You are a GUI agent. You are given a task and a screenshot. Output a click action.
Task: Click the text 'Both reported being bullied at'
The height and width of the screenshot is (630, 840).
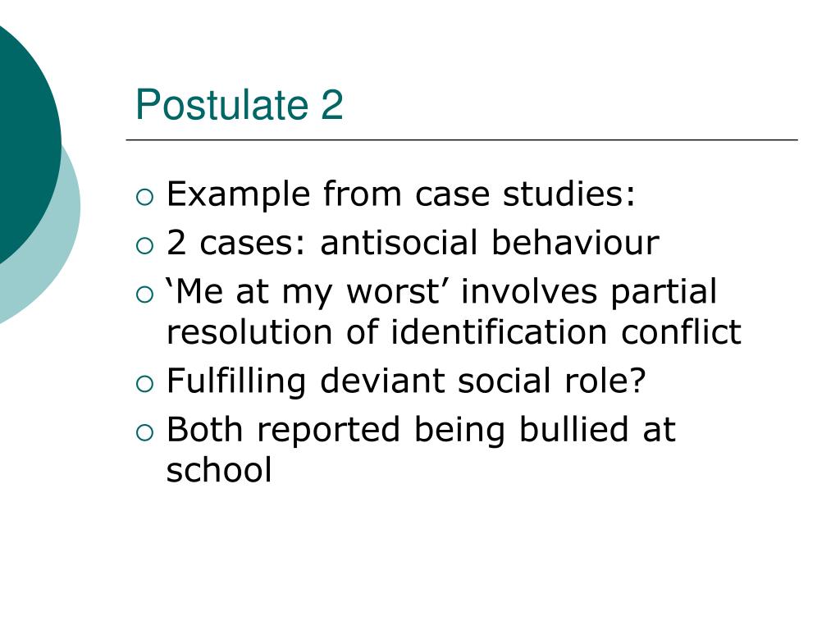point(421,430)
